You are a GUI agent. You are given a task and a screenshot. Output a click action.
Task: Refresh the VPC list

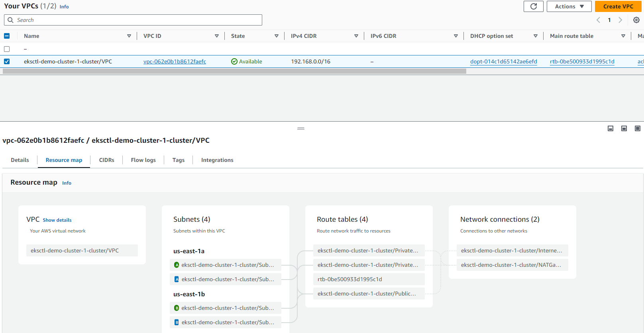click(534, 6)
